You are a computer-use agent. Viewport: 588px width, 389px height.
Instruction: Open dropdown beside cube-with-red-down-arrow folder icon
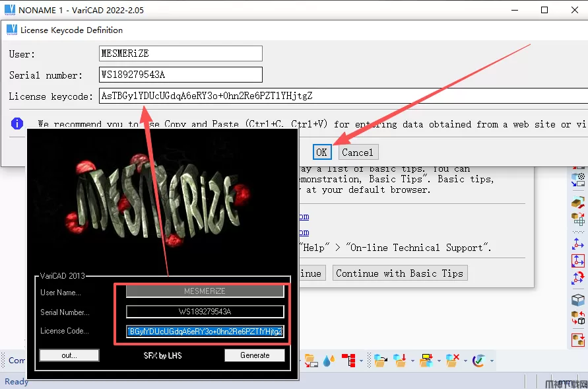(x=412, y=361)
